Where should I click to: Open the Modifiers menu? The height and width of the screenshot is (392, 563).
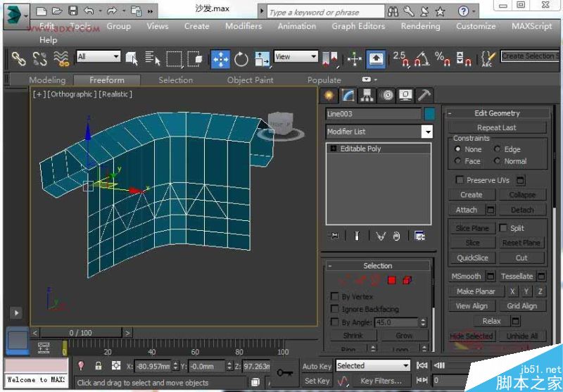[243, 26]
